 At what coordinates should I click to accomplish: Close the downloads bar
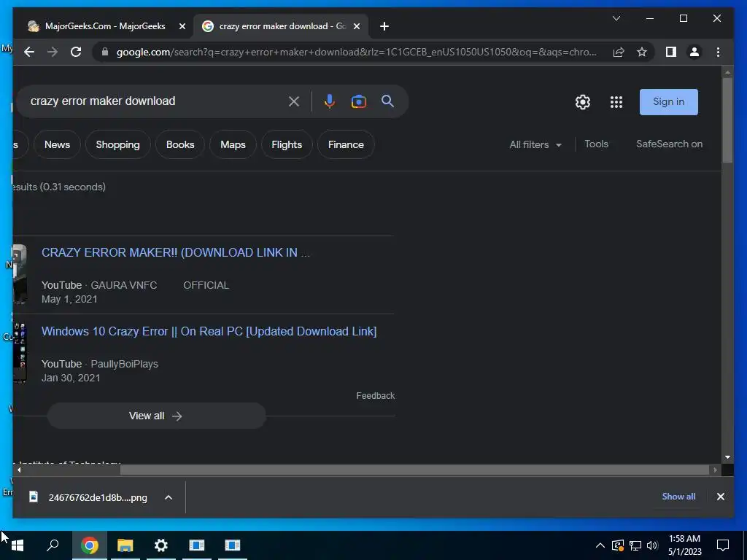pyautogui.click(x=720, y=497)
